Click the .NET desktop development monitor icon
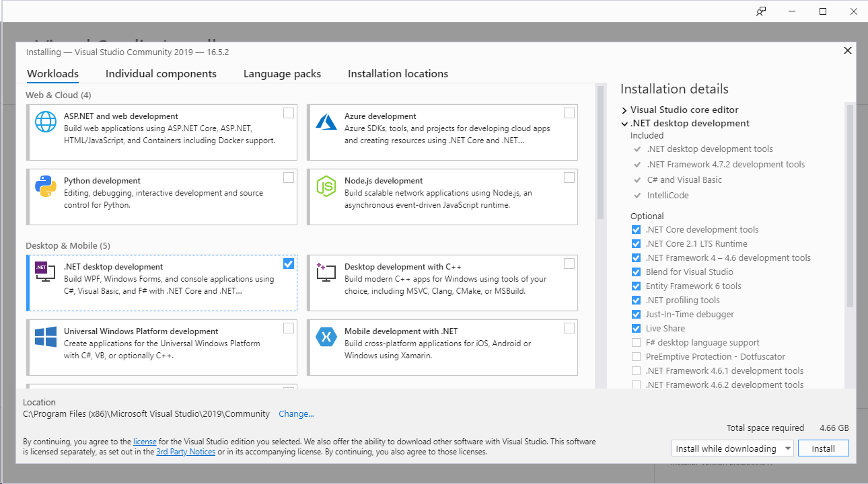 pyautogui.click(x=46, y=272)
